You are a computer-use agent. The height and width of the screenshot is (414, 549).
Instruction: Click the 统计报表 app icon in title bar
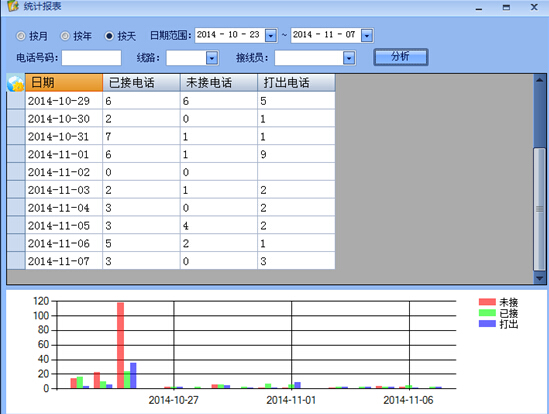click(x=13, y=5)
